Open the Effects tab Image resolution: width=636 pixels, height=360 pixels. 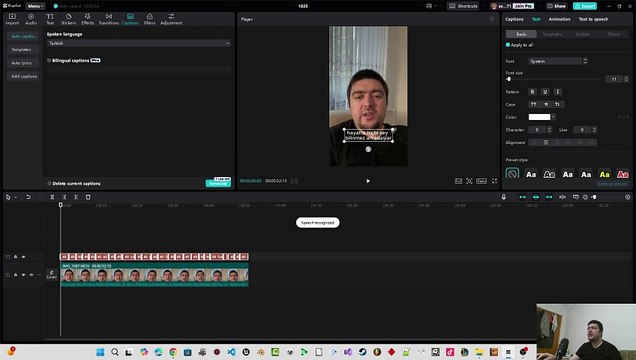88,19
